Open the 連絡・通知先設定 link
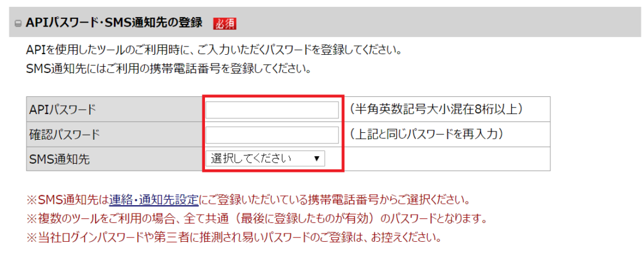644x260 pixels. pyautogui.click(x=154, y=200)
